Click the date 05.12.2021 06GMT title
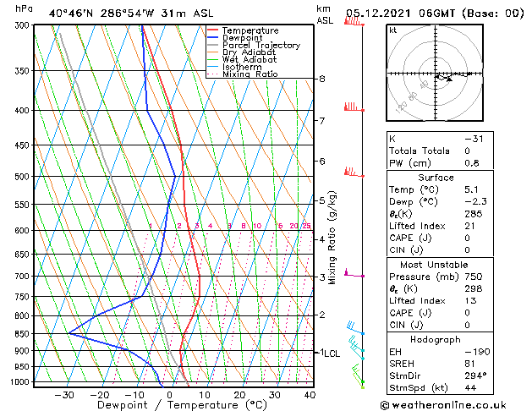The image size is (532, 411). [401, 14]
